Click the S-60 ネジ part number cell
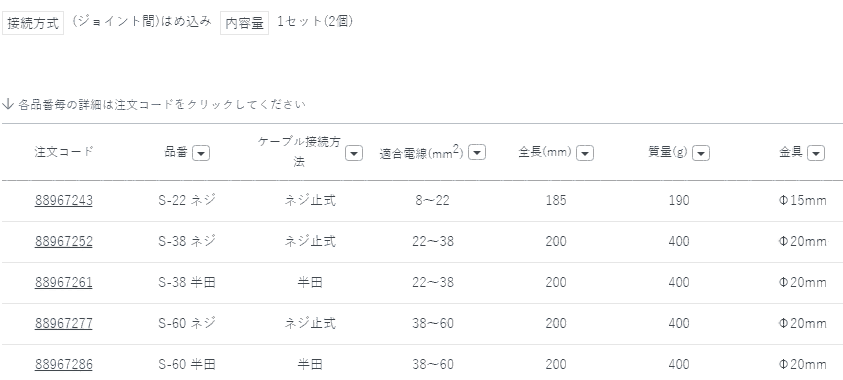 (187, 323)
